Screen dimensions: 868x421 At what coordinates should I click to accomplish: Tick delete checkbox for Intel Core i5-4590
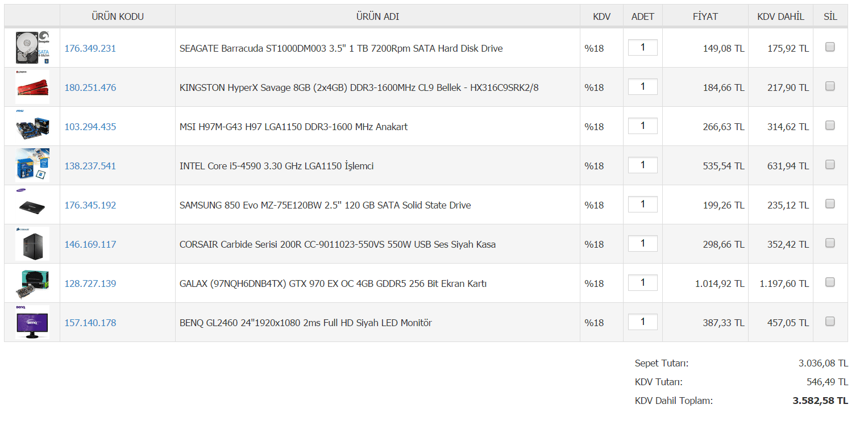tap(830, 165)
